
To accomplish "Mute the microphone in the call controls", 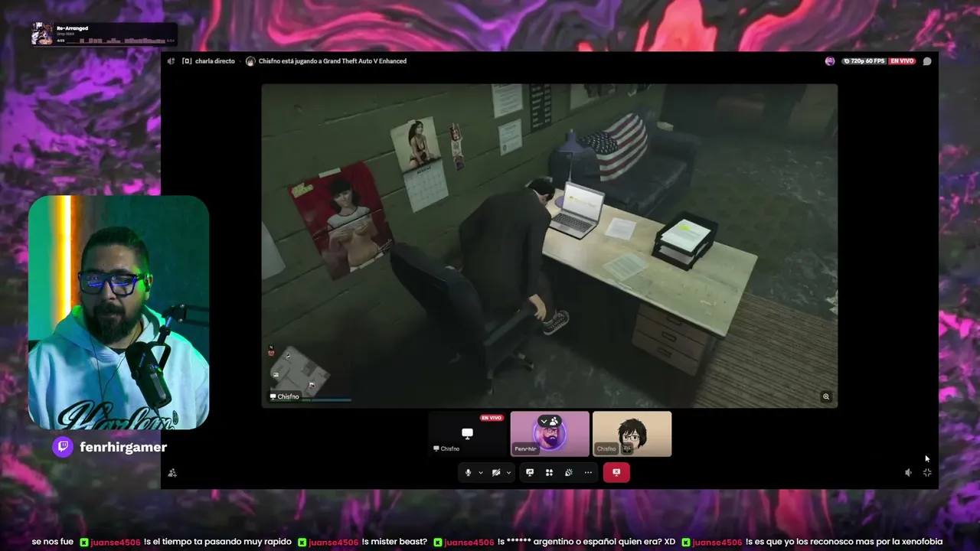I will 468,473.
